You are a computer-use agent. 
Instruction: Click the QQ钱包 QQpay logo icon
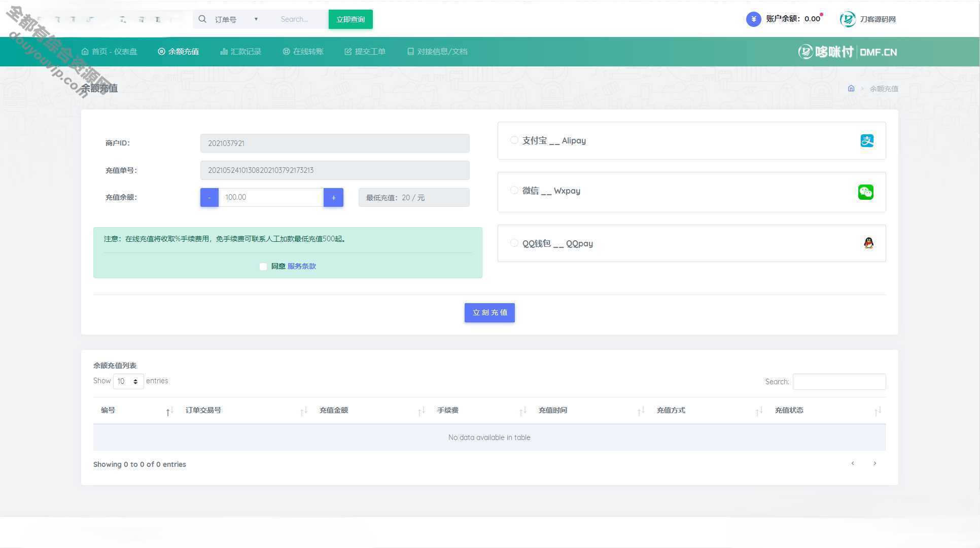tap(867, 243)
